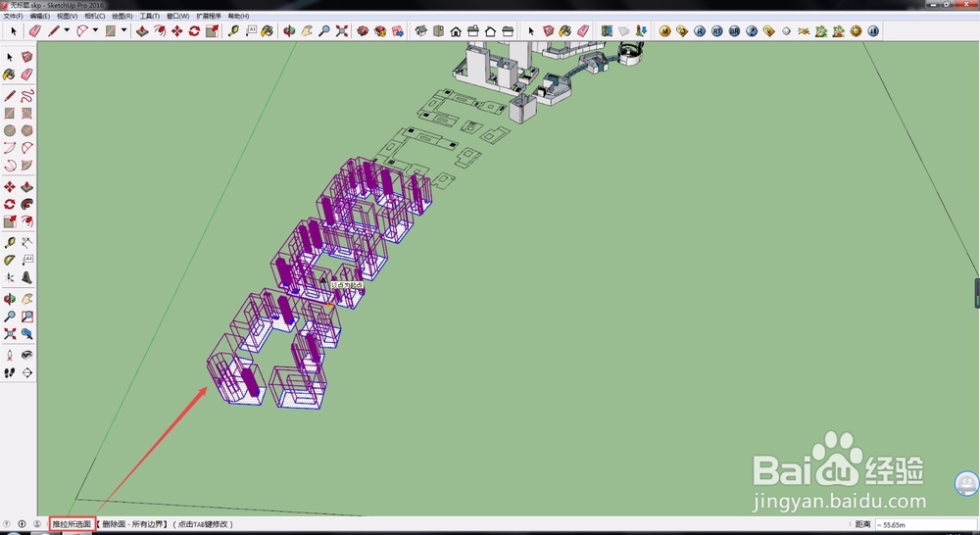Select the Protractor tool in left toolbar
Screen dimensions: 980x535
click(x=10, y=260)
